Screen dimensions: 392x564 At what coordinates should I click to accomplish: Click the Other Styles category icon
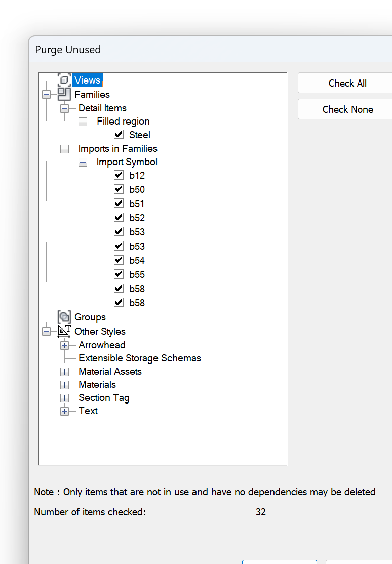(64, 331)
